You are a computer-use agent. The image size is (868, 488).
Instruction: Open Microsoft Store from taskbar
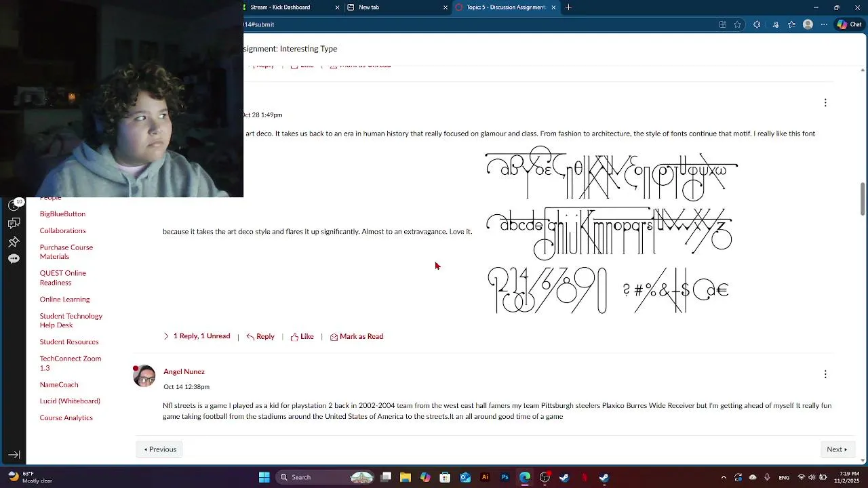[x=445, y=477]
